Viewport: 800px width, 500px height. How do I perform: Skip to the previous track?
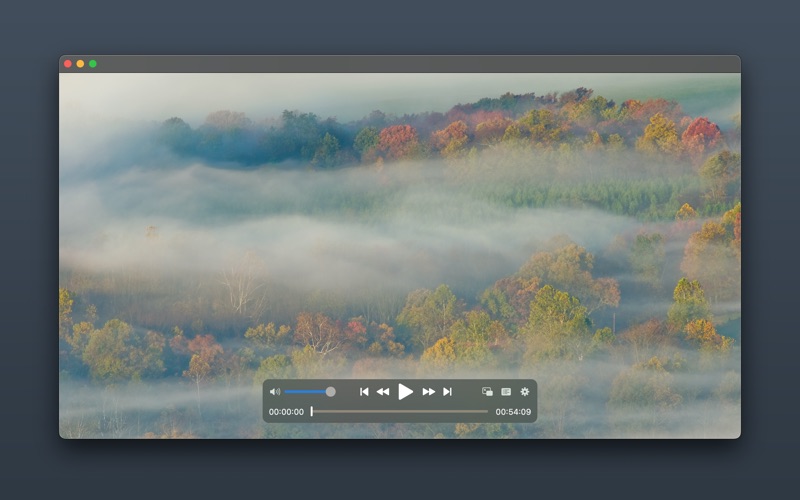point(364,392)
